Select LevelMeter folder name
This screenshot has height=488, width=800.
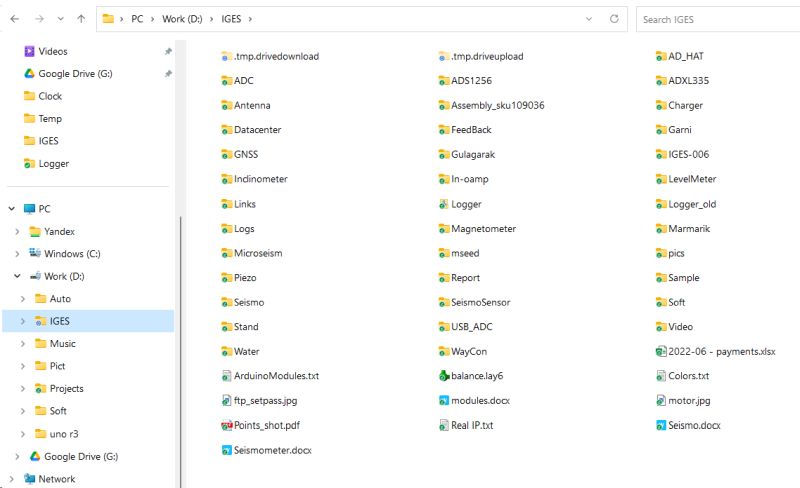click(692, 179)
